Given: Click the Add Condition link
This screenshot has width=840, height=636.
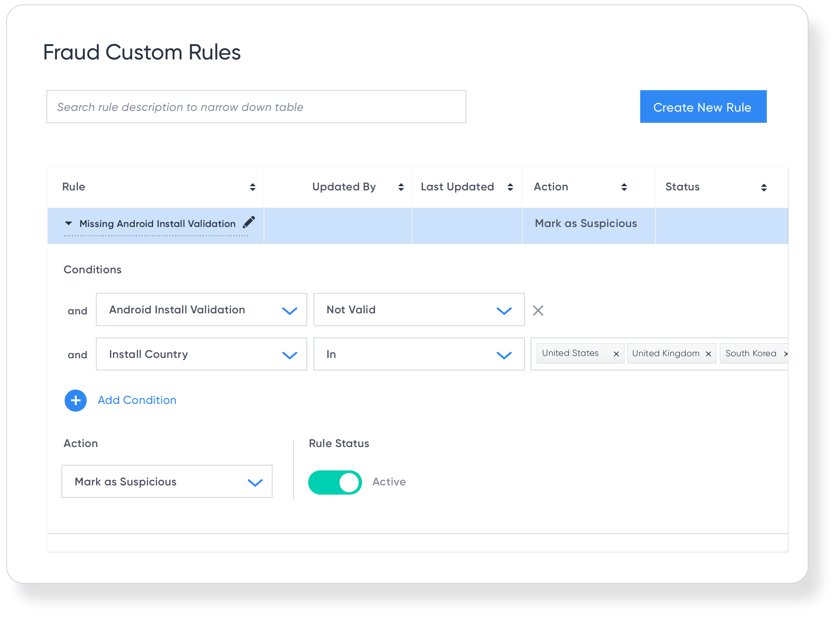Looking at the screenshot, I should pyautogui.click(x=137, y=400).
